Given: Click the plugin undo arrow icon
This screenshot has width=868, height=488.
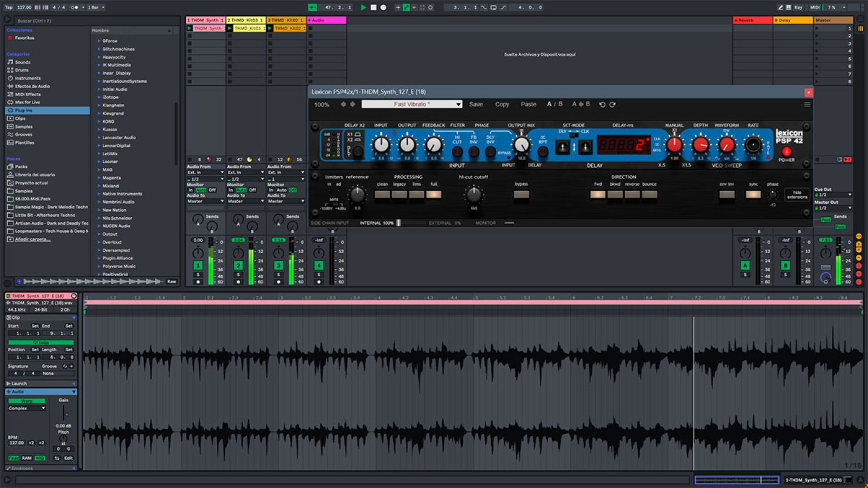Looking at the screenshot, I should tap(602, 104).
